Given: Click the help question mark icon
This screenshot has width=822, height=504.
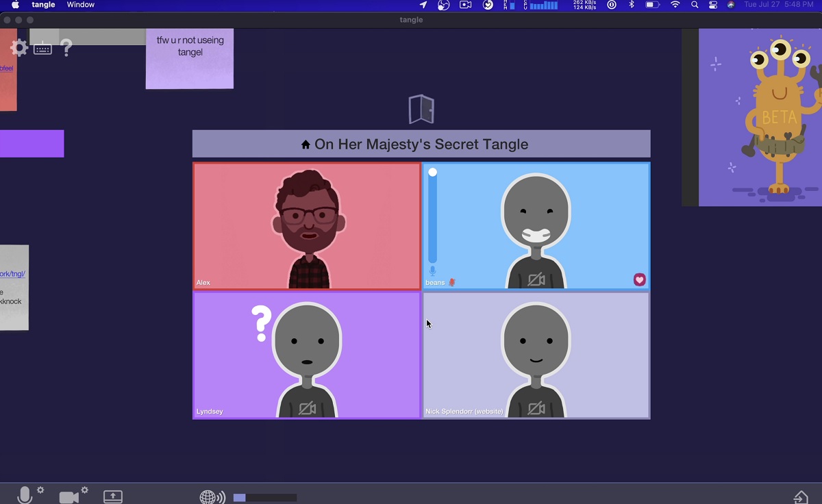Looking at the screenshot, I should (66, 48).
